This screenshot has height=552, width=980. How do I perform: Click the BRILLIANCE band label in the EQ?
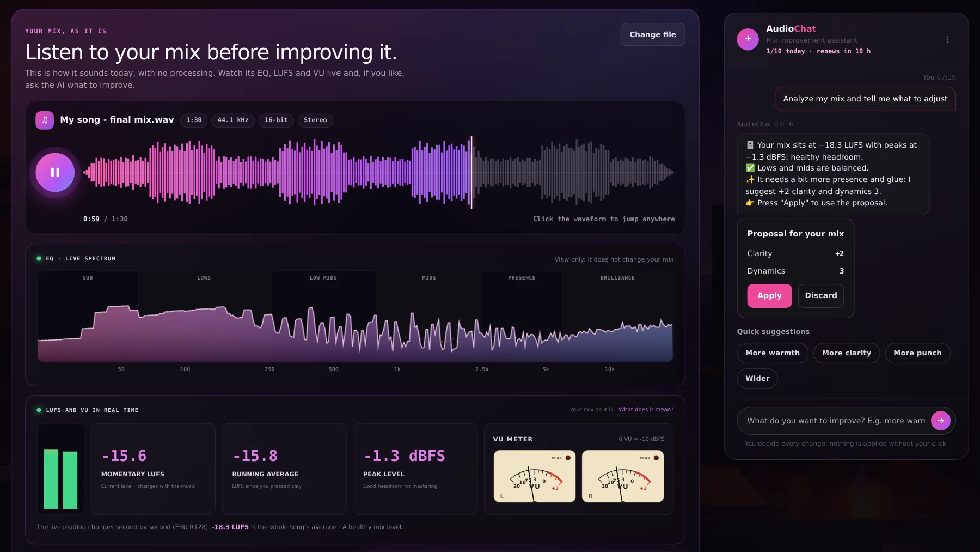click(x=617, y=278)
